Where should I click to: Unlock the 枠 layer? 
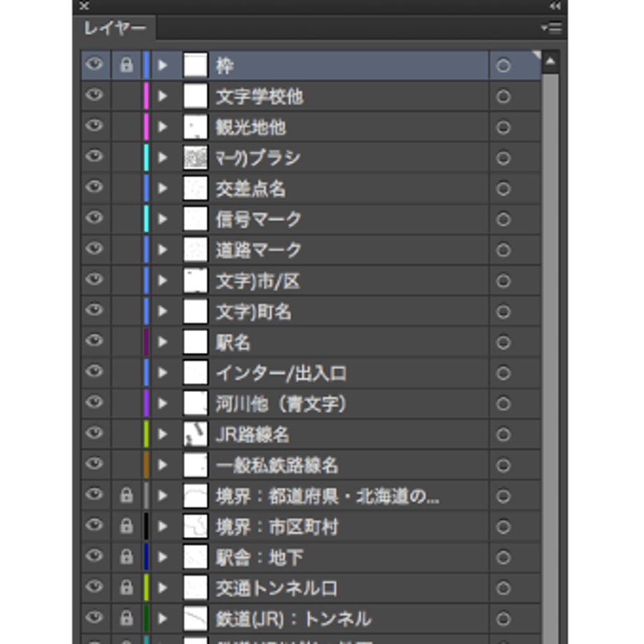pos(126,65)
